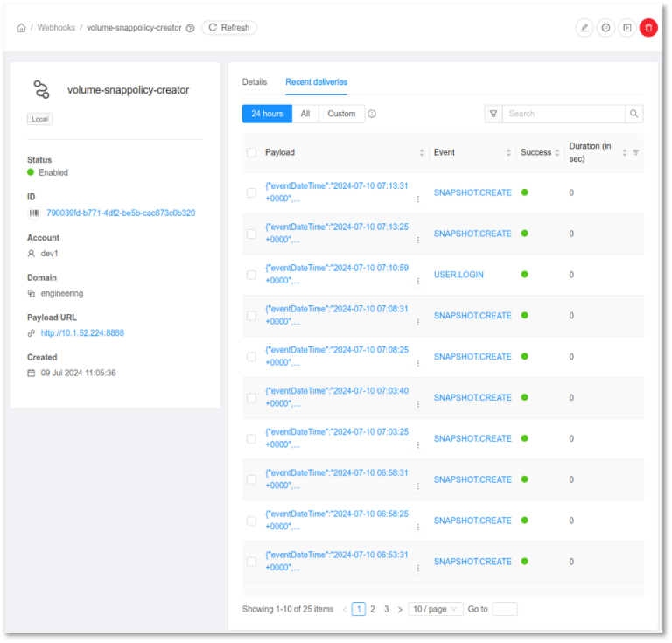This screenshot has height=643, width=672.
Task: Open more options for 07:08:25 payload row
Action: tap(418, 363)
